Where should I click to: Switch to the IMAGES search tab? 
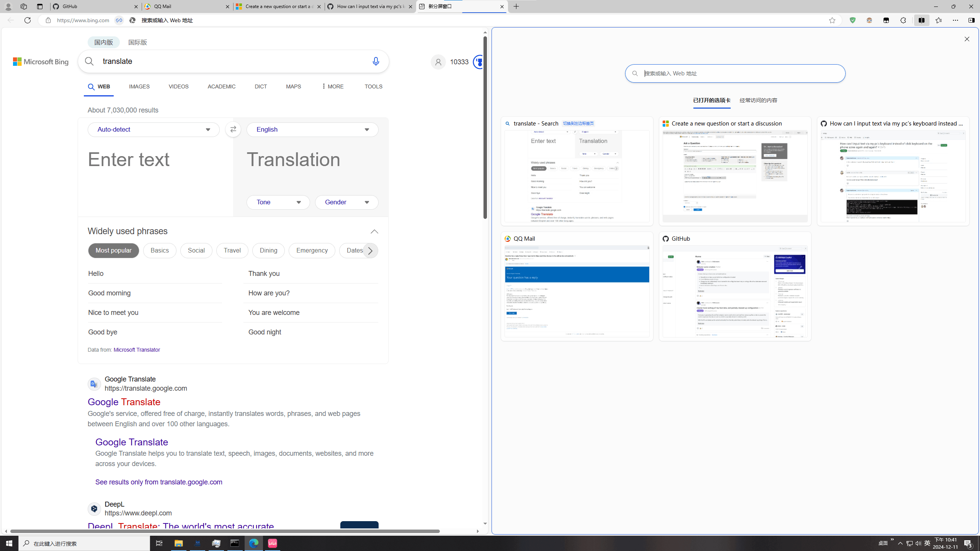(139, 86)
